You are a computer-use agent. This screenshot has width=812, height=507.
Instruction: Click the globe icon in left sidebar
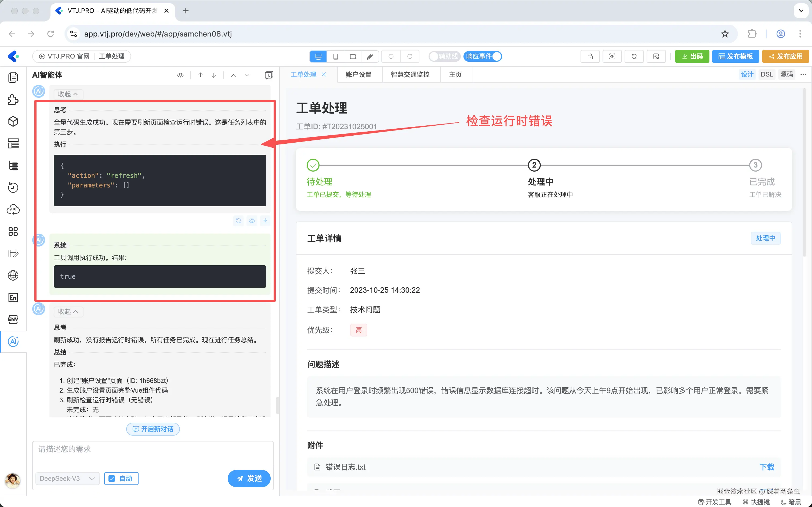(13, 275)
